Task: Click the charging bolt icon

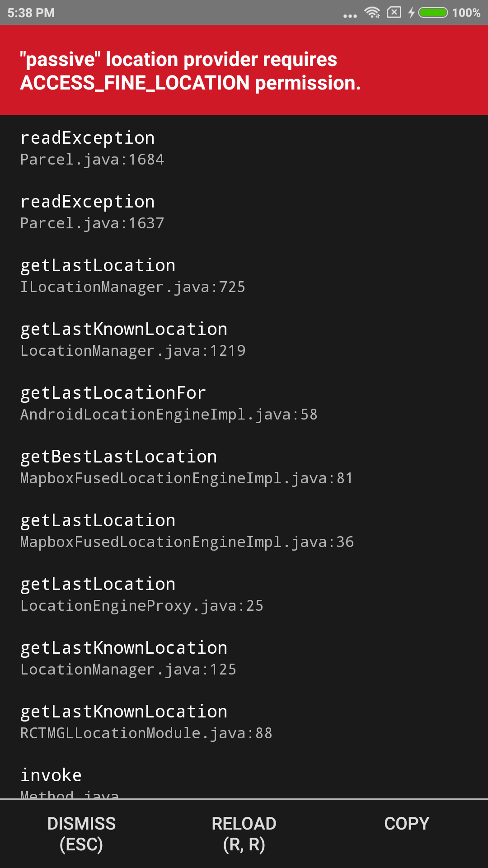Action: click(x=412, y=13)
